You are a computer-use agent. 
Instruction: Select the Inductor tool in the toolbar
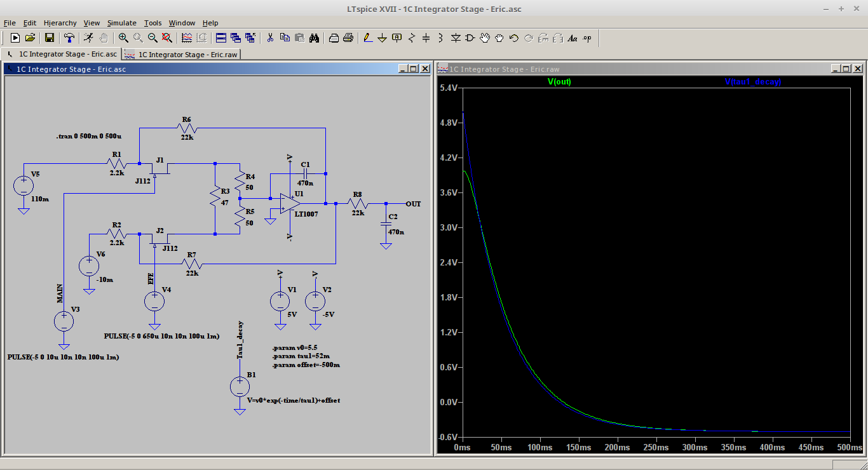point(440,38)
